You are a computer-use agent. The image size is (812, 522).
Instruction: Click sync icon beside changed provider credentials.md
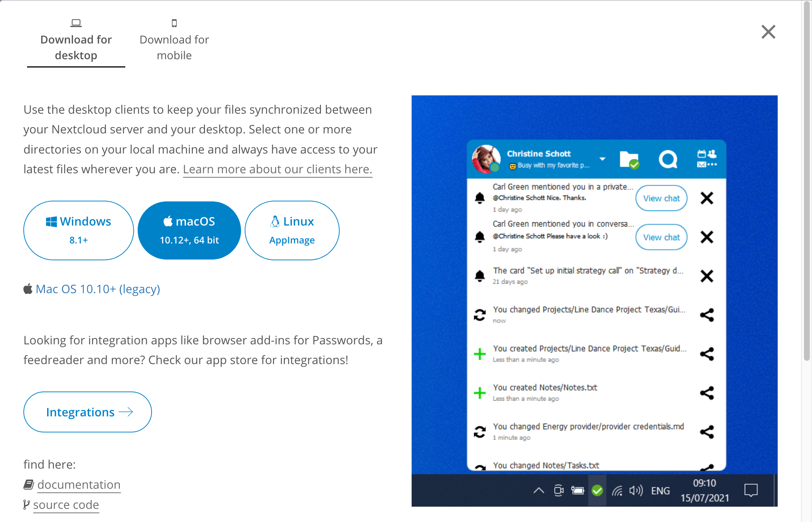click(x=480, y=432)
